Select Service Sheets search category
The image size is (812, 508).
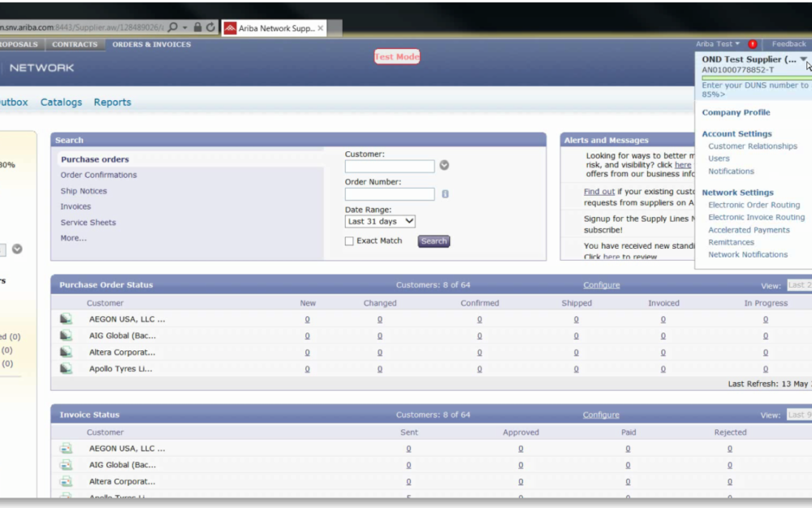point(88,223)
